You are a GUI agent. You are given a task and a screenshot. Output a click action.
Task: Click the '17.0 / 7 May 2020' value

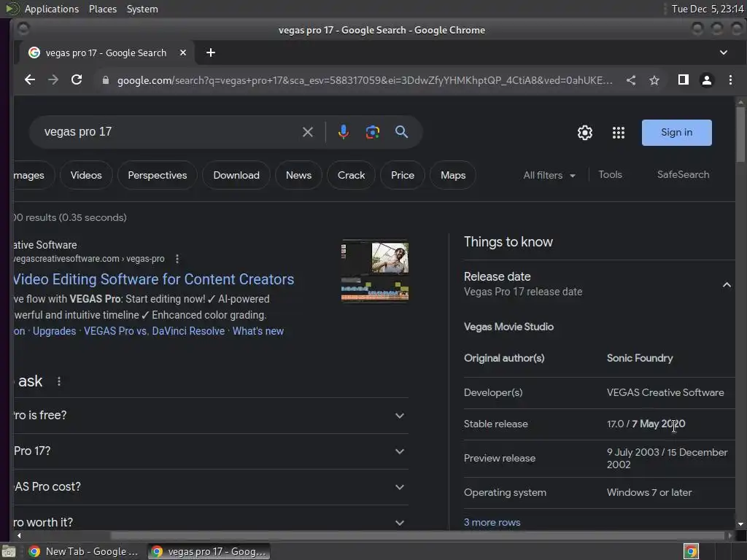[x=646, y=424]
